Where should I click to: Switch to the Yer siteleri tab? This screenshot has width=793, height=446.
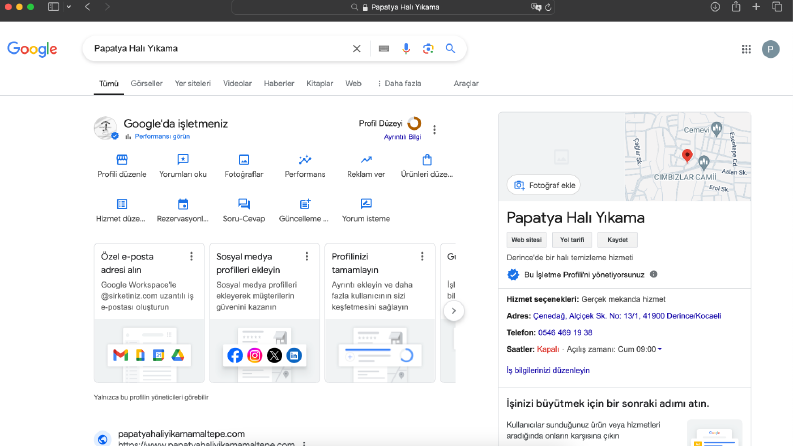tap(193, 83)
